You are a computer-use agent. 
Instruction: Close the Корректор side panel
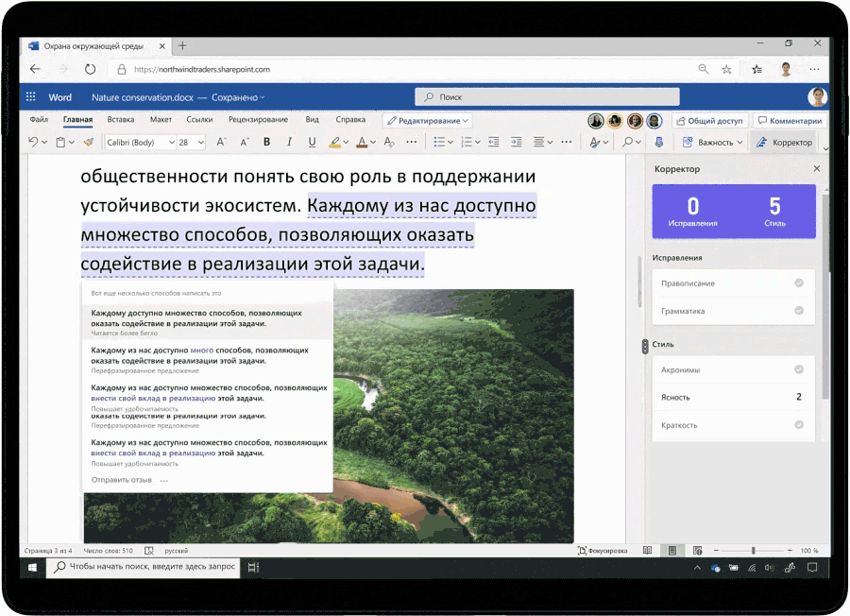pos(817,169)
